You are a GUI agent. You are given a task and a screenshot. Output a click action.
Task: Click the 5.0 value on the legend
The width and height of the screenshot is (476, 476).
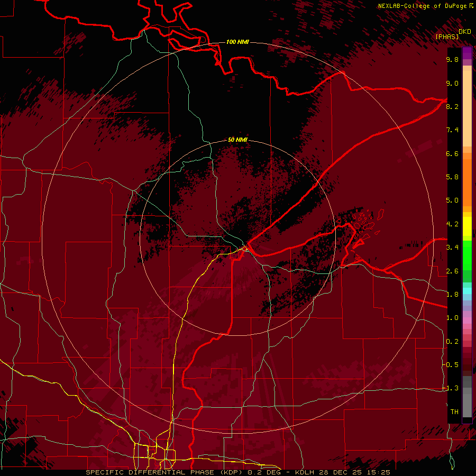point(452,200)
